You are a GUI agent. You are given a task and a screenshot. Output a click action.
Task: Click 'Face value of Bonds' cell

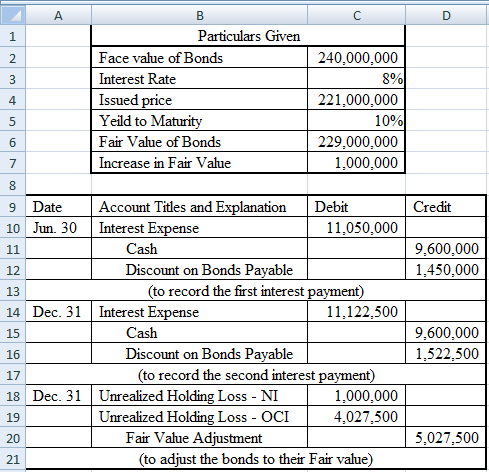click(199, 58)
